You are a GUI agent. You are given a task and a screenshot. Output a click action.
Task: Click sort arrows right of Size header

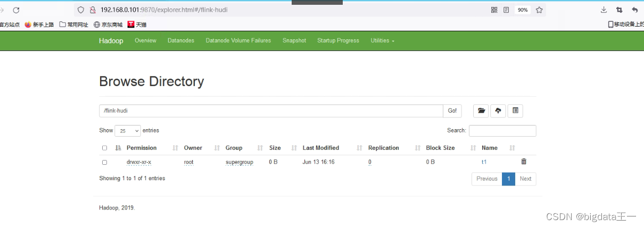click(294, 148)
